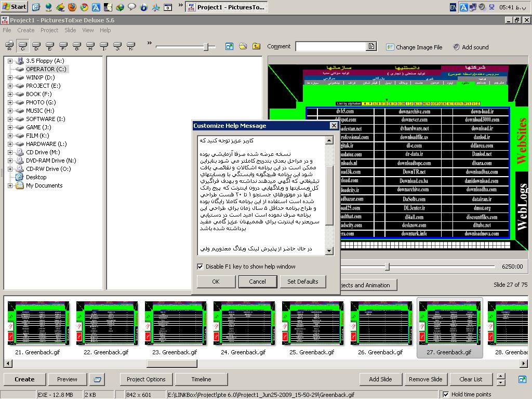
Task: Switch to floppy drive A: in toolbar
Action: tap(9, 46)
